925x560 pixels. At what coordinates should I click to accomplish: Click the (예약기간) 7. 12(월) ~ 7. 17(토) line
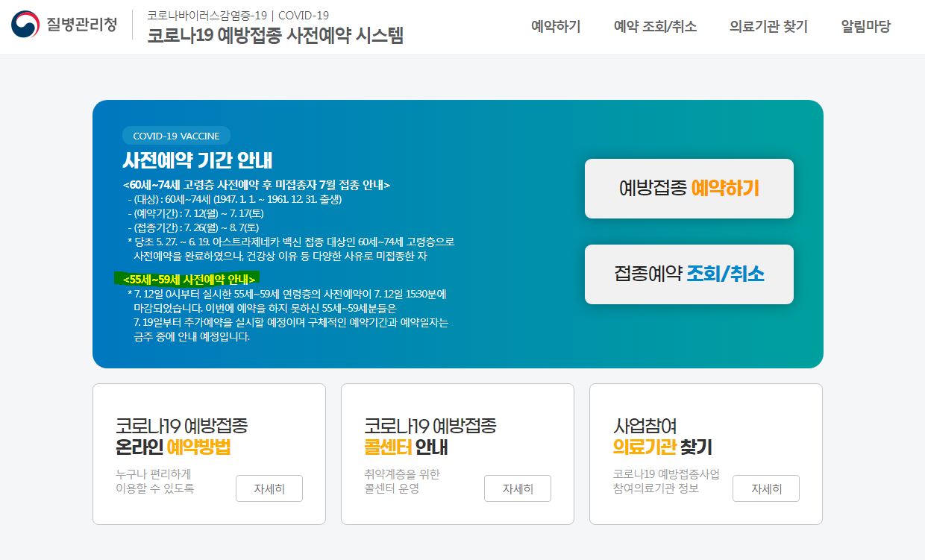pos(195,213)
